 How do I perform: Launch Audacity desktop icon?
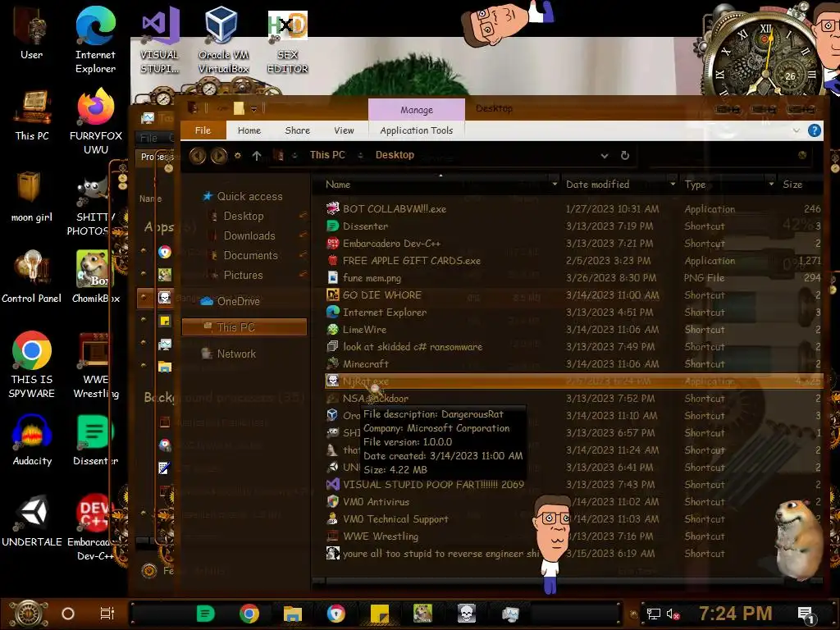point(32,440)
